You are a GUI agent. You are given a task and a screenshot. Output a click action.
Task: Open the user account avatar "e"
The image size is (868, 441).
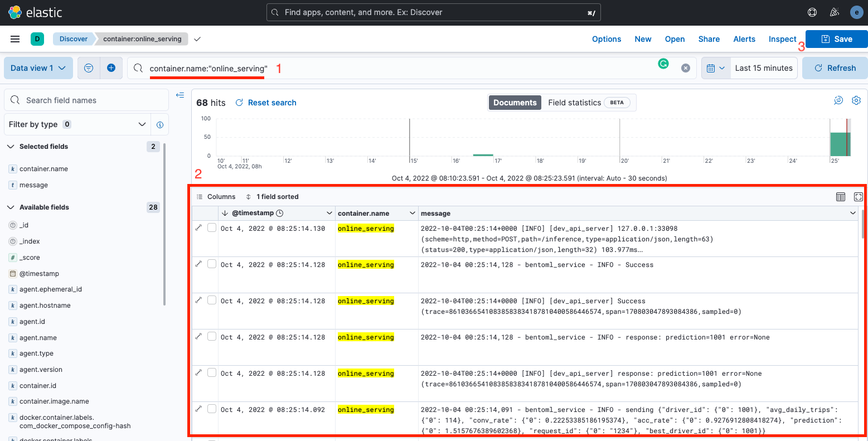click(x=856, y=12)
